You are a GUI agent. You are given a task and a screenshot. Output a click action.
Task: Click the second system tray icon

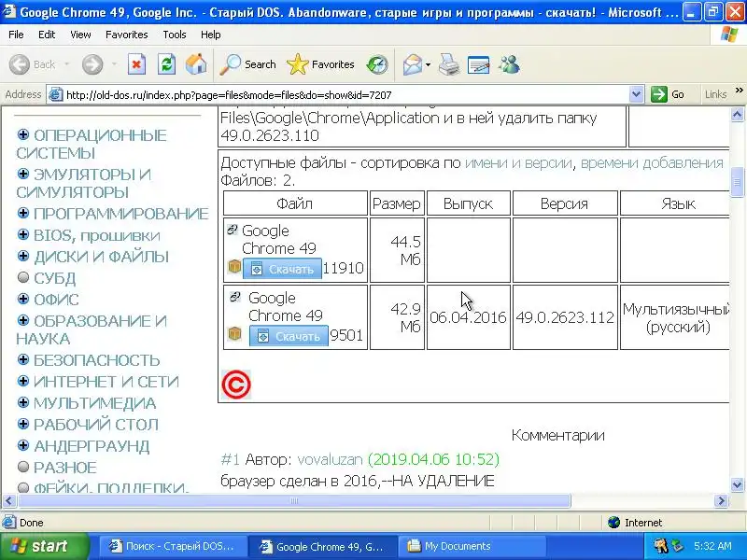[x=676, y=546]
